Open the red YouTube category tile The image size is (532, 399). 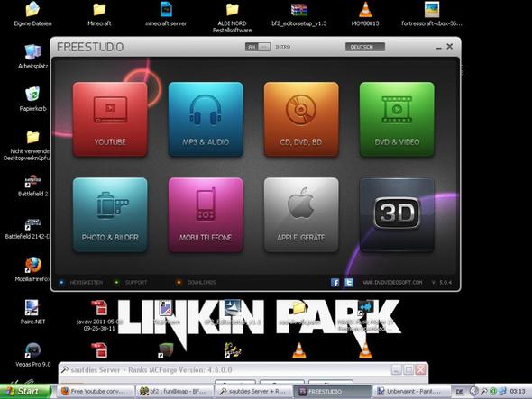[x=110, y=119]
